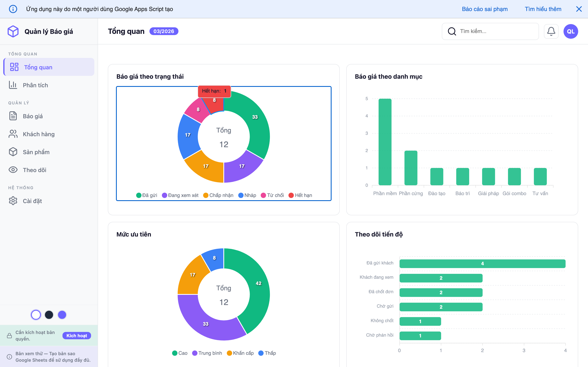Viewport: 588px width, 367px height.
Task: Click lock icon beside activation notice
Action: [x=9, y=336]
